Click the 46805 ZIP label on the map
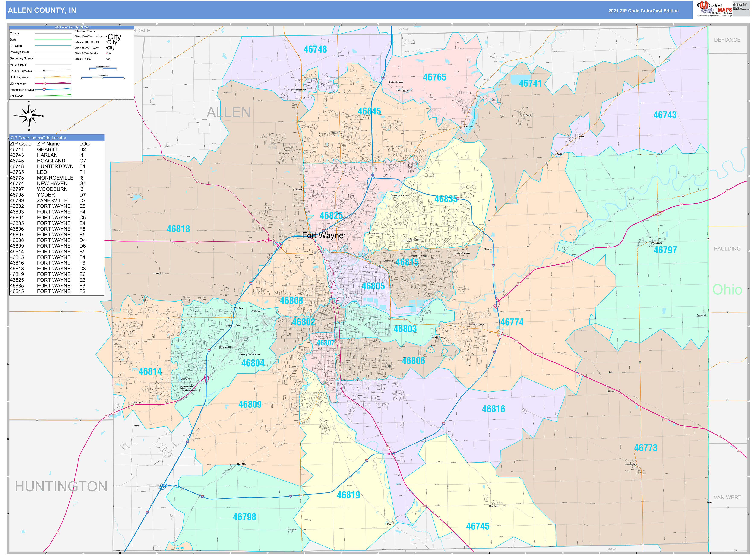Image resolution: width=756 pixels, height=555 pixels. pos(373,286)
